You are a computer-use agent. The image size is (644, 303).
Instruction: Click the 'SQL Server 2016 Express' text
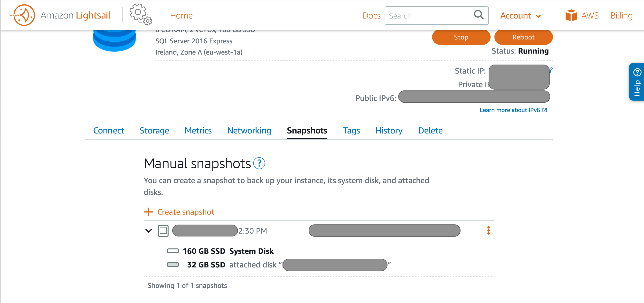tap(194, 41)
